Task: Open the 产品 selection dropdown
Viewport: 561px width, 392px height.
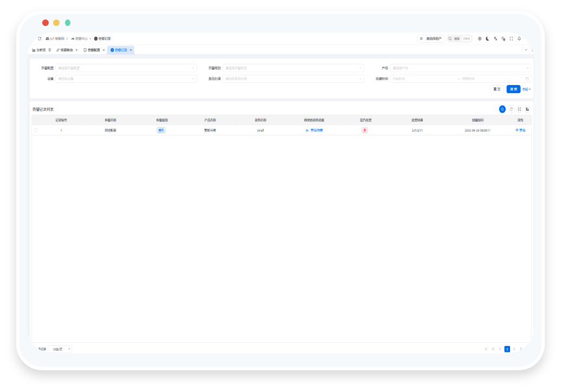Action: [x=460, y=68]
